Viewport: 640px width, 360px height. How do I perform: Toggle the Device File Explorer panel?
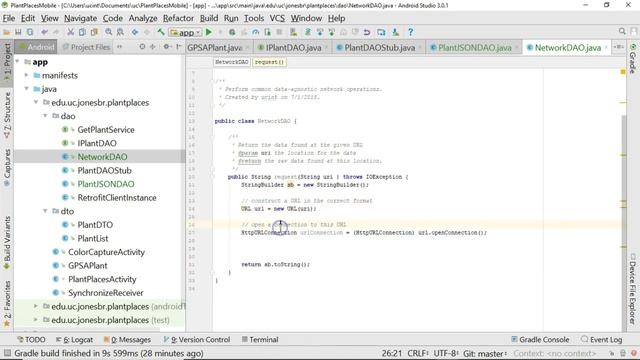pos(633,289)
